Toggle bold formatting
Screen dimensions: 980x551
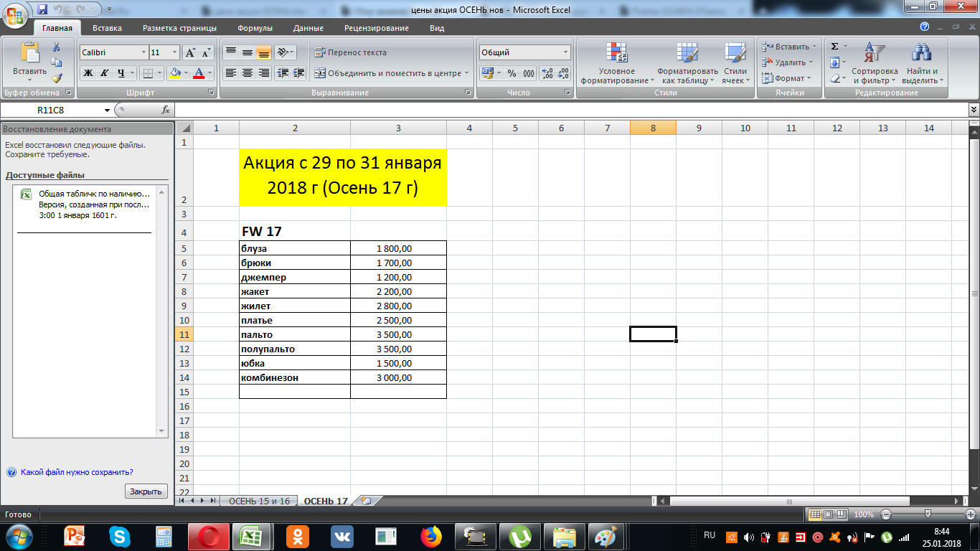pyautogui.click(x=88, y=73)
